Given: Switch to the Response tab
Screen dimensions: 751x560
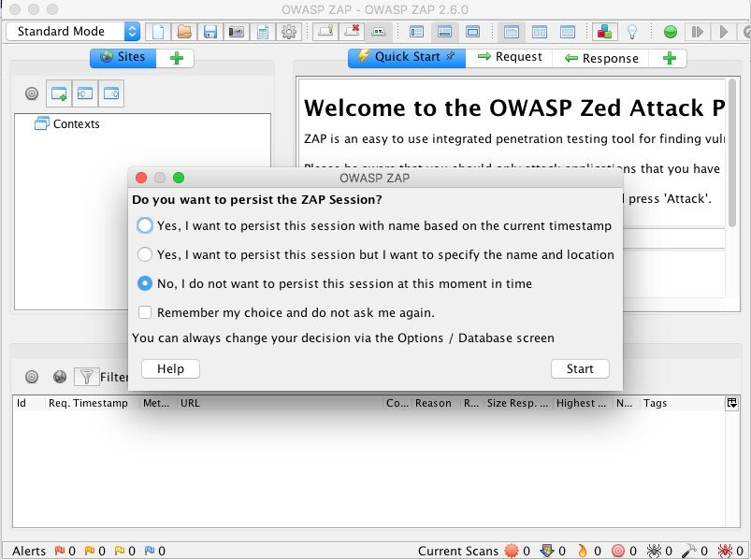Looking at the screenshot, I should pos(601,58).
